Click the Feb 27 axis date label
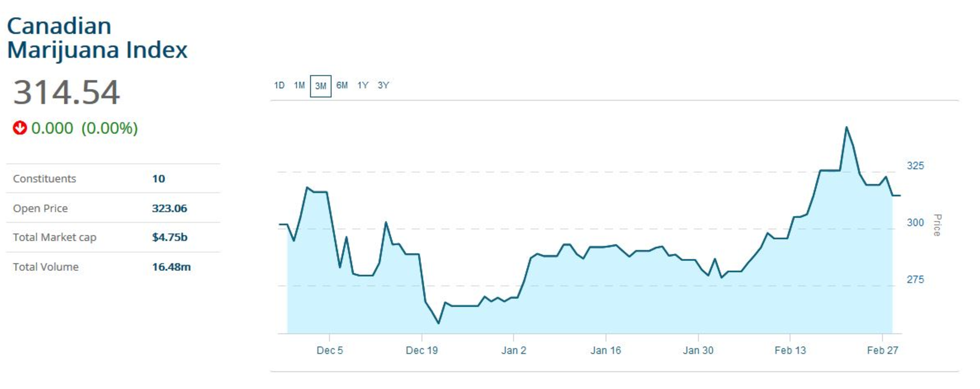The height and width of the screenshot is (389, 980). [882, 351]
